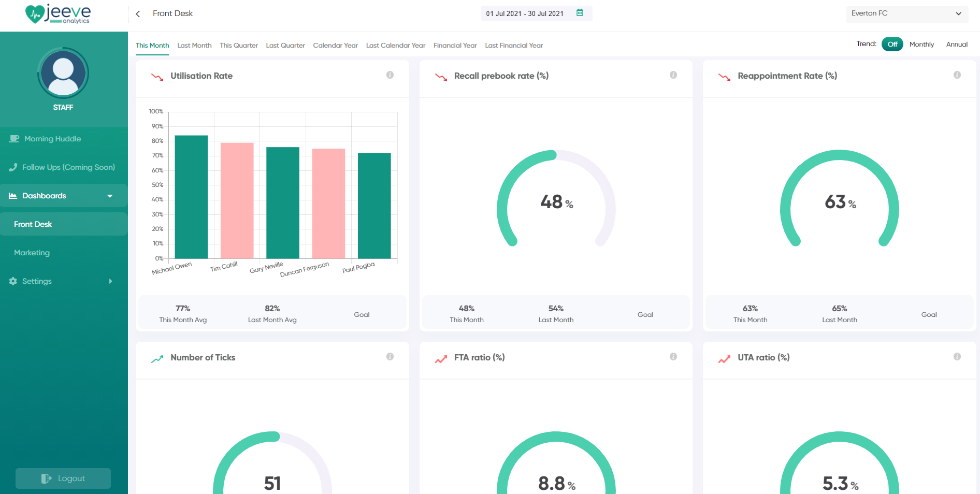Click the Reappointment Rate trend icon
Viewport: 980px width, 494px height.
pyautogui.click(x=724, y=77)
